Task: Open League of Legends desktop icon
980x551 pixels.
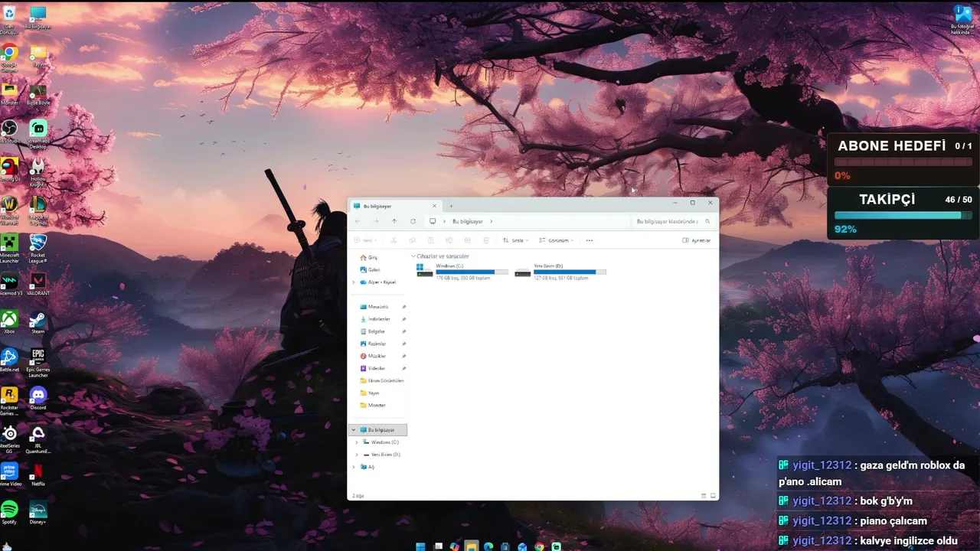Action: click(x=38, y=210)
